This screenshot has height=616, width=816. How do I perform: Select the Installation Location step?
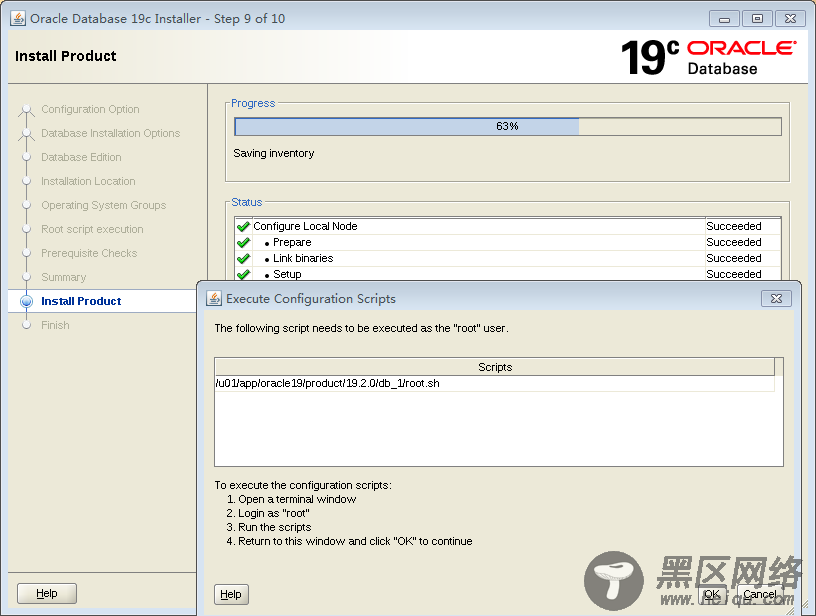88,181
